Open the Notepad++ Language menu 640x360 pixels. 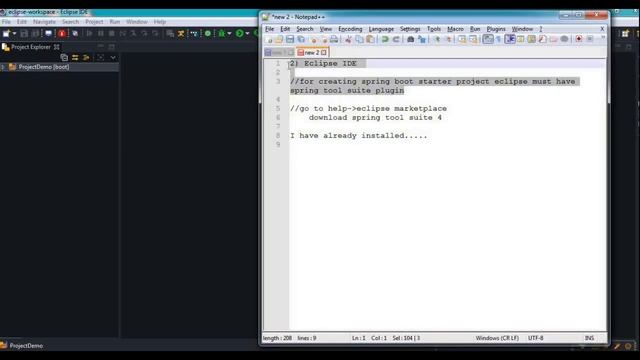(381, 29)
